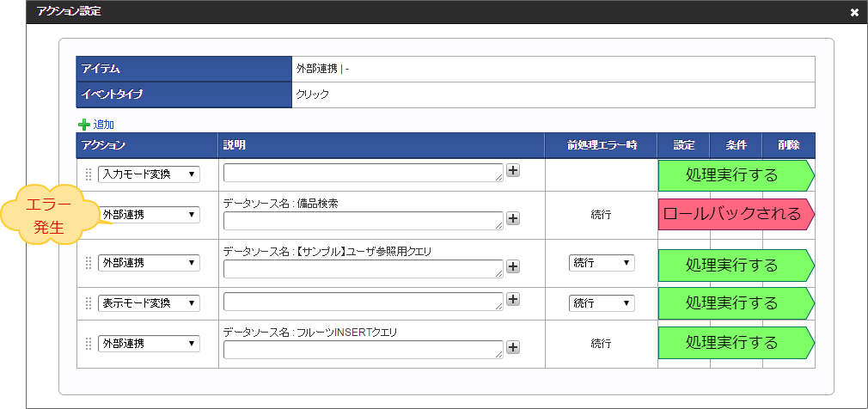The image size is (868, 409).
Task: Open 続行 dropdown in 表示モード変換 row
Action: coord(602,303)
